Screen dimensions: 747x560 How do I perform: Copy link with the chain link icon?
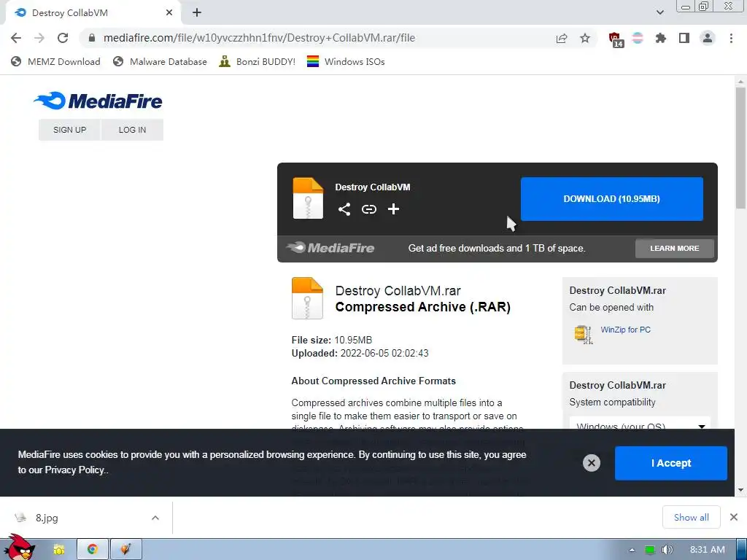(368, 209)
